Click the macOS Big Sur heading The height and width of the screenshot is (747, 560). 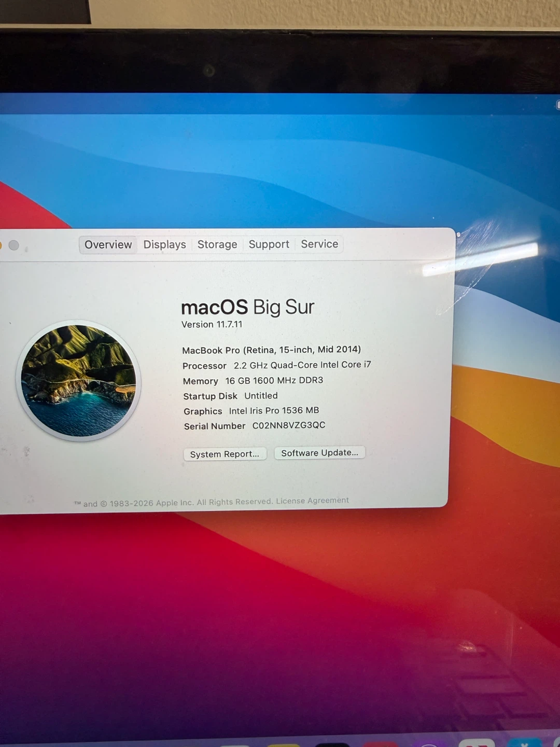click(x=247, y=307)
